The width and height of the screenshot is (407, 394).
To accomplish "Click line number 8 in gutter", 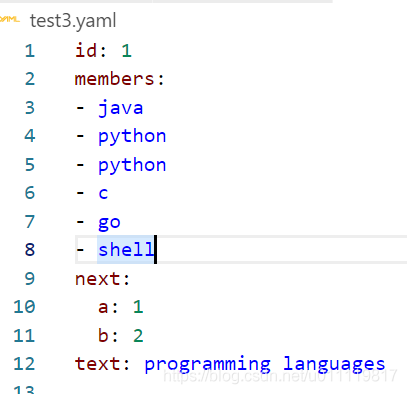I will tap(30, 250).
